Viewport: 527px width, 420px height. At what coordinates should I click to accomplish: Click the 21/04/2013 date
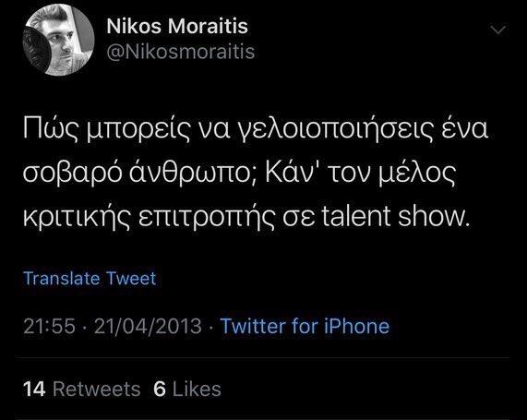coord(148,326)
